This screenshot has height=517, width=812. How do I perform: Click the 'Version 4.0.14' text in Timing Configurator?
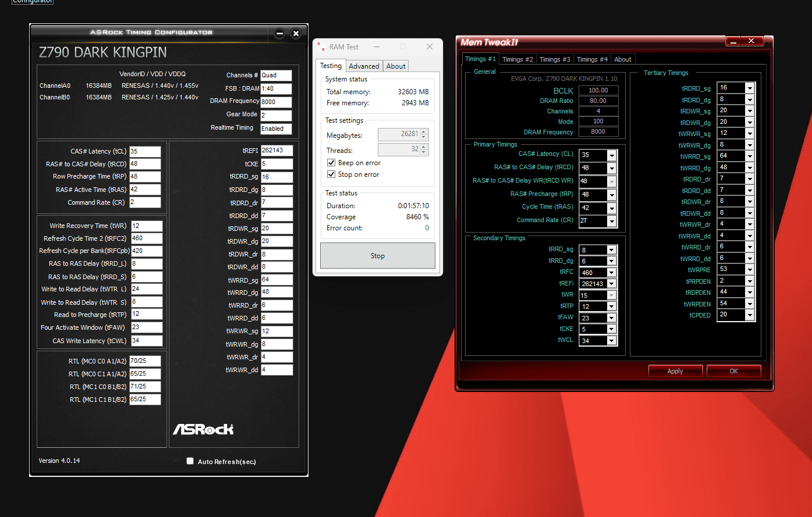59,461
